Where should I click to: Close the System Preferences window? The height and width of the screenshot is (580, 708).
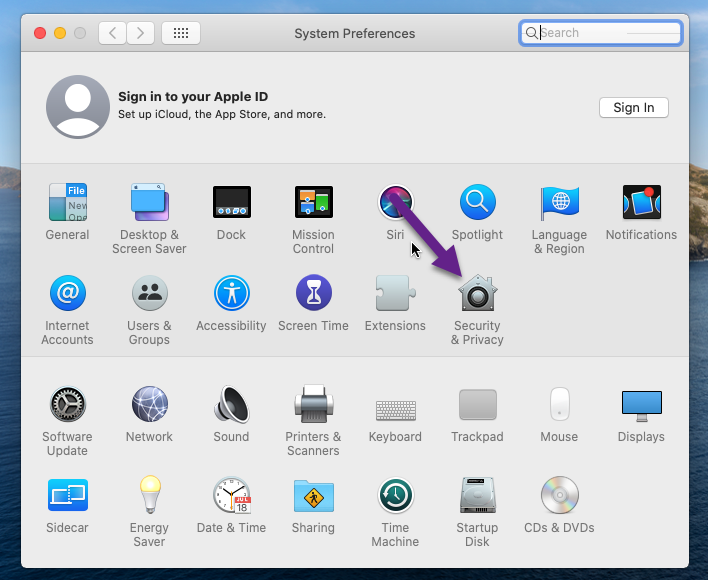[40, 33]
